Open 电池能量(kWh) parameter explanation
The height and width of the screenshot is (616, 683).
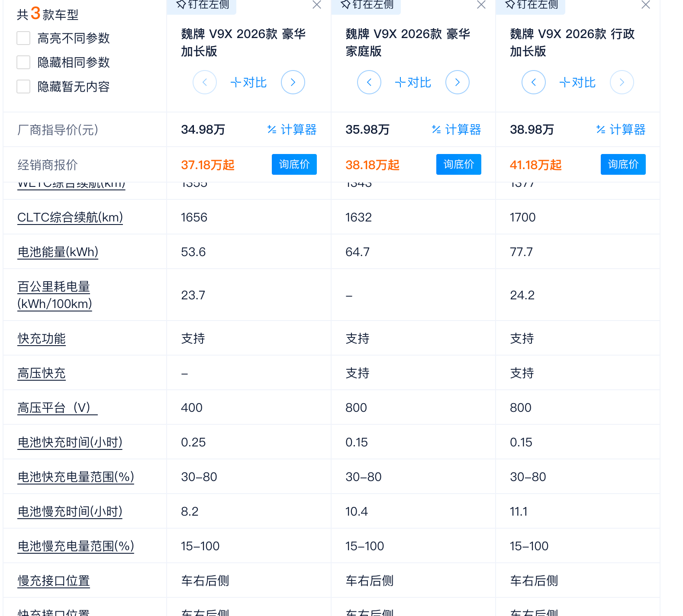[58, 252]
